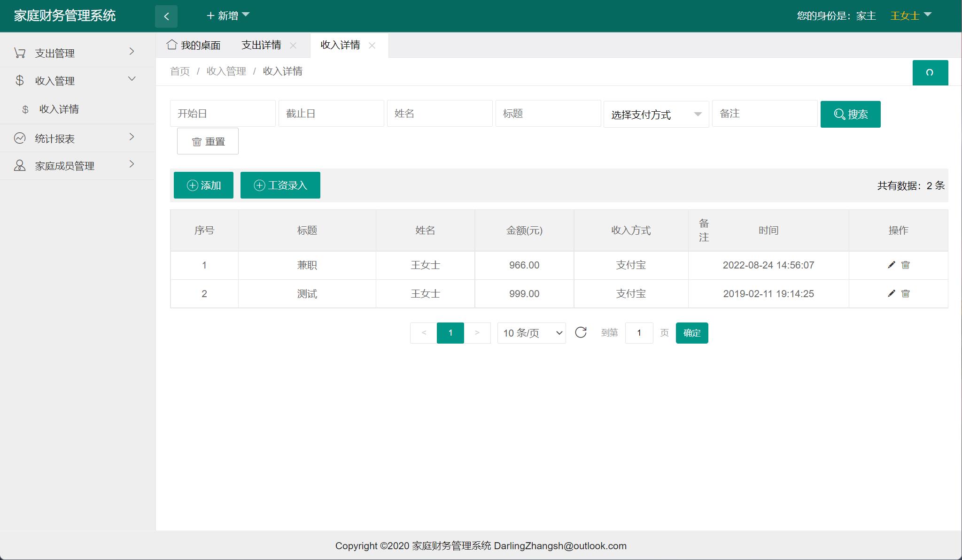Switch to the 支出详情 tab
The height and width of the screenshot is (560, 962).
pyautogui.click(x=262, y=45)
